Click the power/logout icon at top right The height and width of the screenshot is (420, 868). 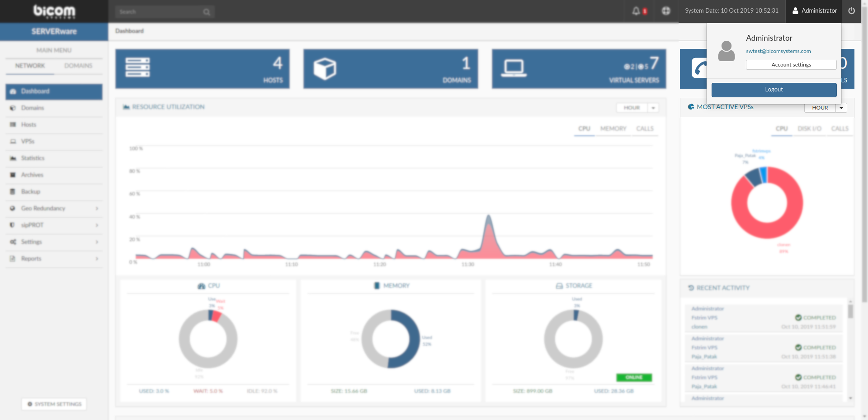click(852, 11)
